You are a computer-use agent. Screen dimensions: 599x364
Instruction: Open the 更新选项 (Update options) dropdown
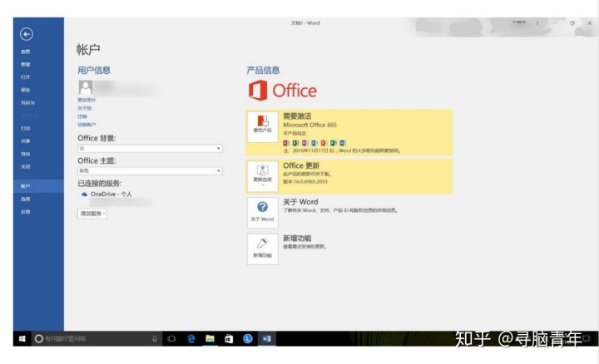[262, 176]
